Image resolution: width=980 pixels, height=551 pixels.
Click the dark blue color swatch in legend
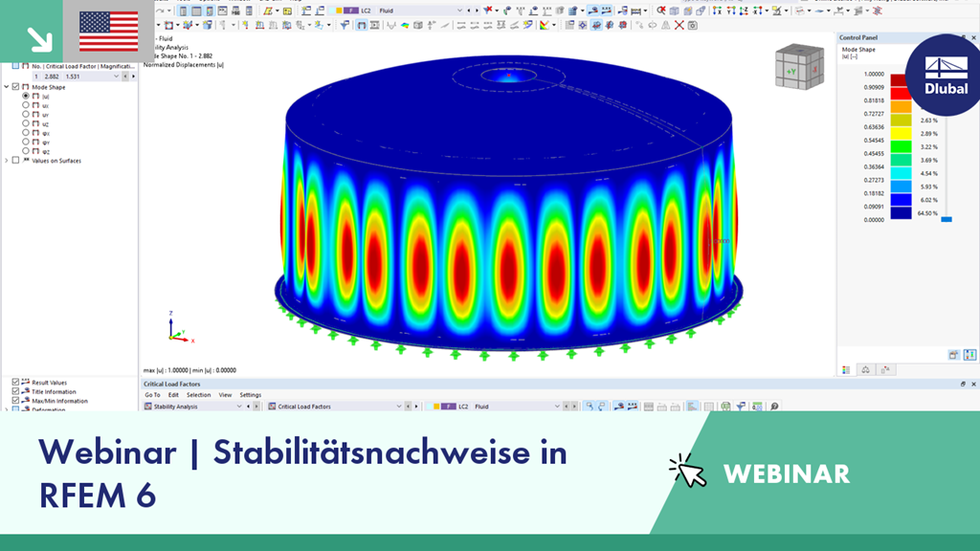pyautogui.click(x=901, y=213)
